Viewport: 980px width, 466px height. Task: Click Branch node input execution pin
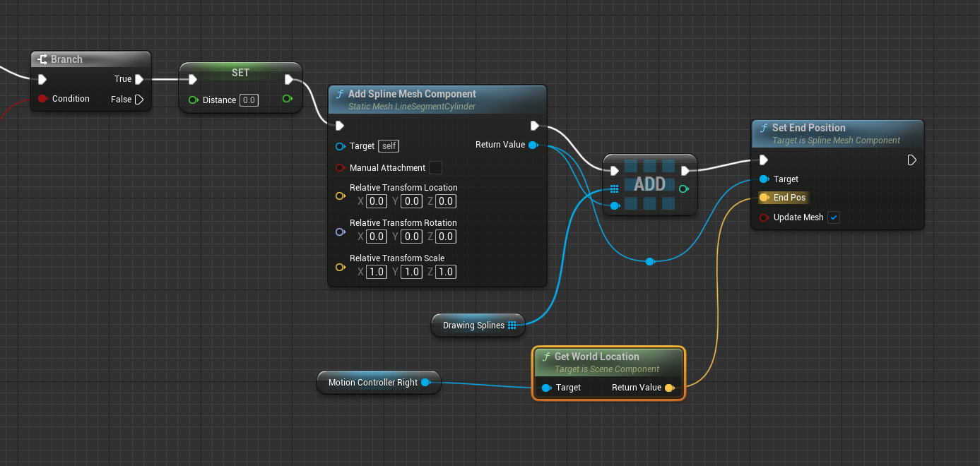tap(42, 79)
